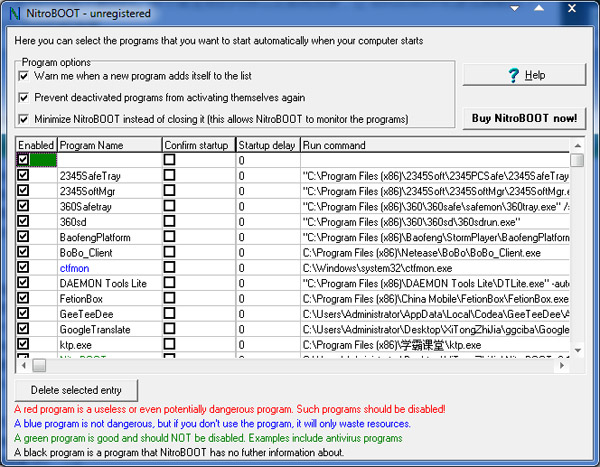The image size is (600, 467).
Task: Check Confirm startup for 2345SafeTray
Action: (x=170, y=175)
